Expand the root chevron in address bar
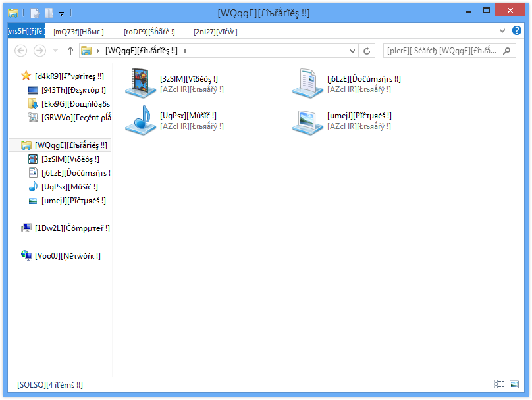This screenshot has width=532, height=400. (x=98, y=51)
